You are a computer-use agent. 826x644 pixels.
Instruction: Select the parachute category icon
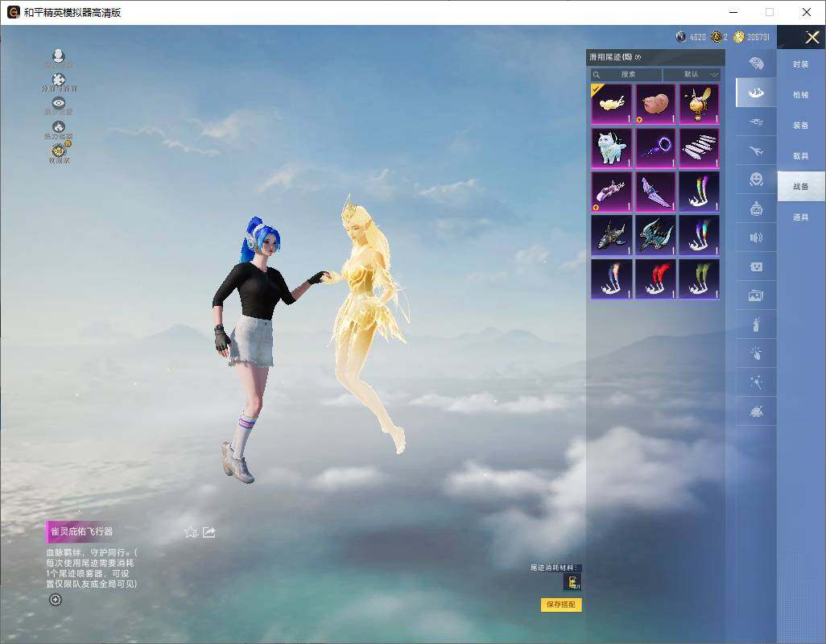[757, 64]
